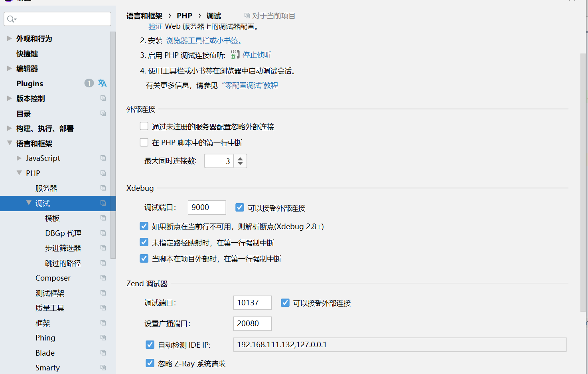Click the Xdebug 调试端口 field

[x=207, y=207]
